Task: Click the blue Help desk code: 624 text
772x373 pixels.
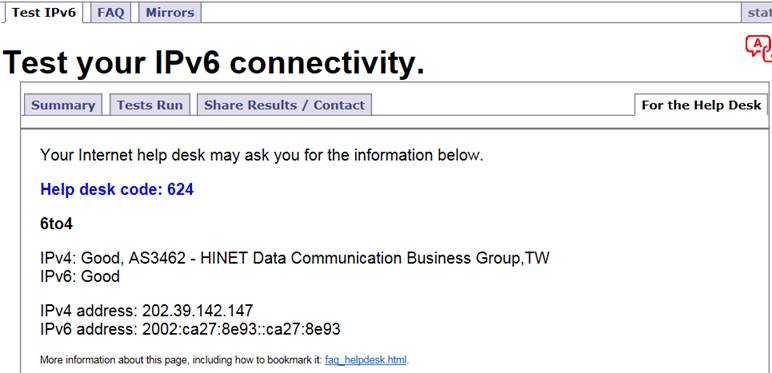Action: click(x=117, y=189)
